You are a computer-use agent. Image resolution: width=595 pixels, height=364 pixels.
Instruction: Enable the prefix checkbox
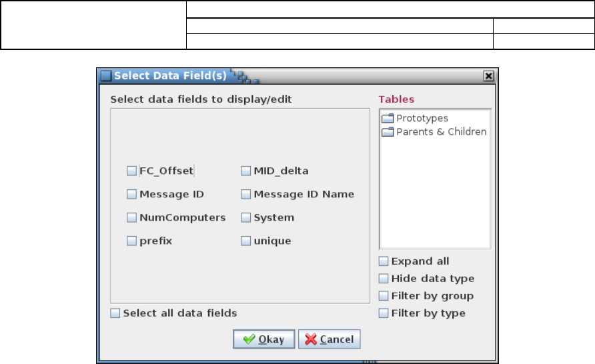coord(131,241)
